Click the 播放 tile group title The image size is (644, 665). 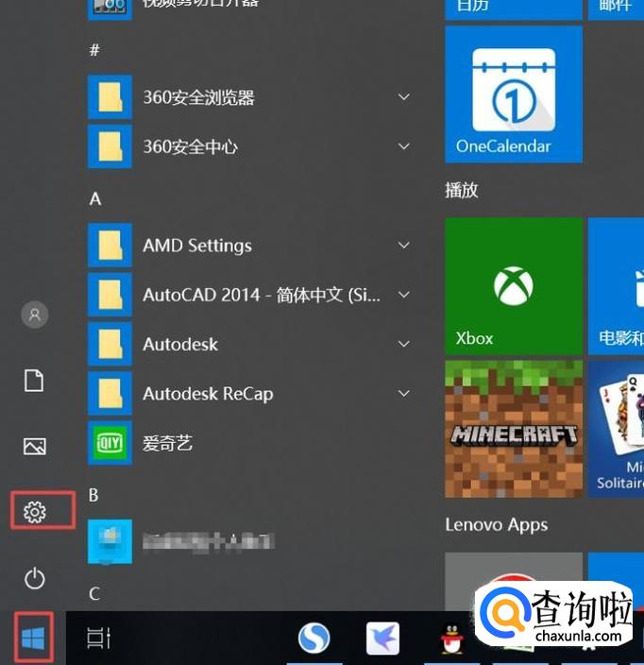click(461, 190)
